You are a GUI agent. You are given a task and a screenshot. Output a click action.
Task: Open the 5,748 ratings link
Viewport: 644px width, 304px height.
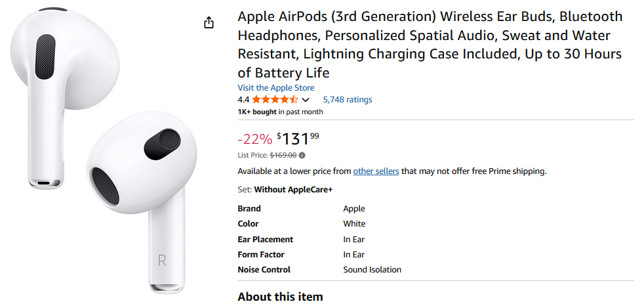pyautogui.click(x=347, y=100)
